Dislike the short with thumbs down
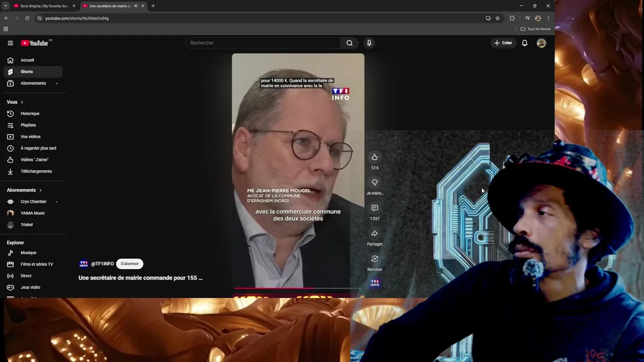Viewport: 644px width, 362px height. click(x=374, y=183)
